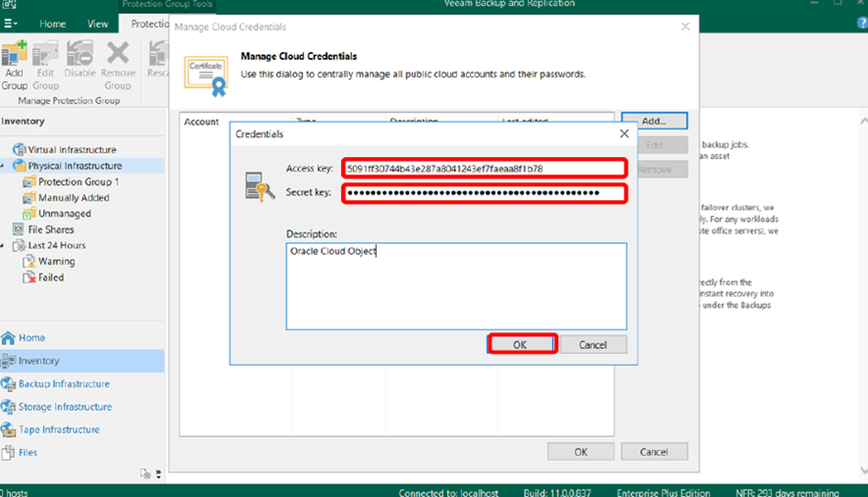The image size is (868, 497).
Task: Click the main window scroll-down arrow
Action: pos(863,471)
